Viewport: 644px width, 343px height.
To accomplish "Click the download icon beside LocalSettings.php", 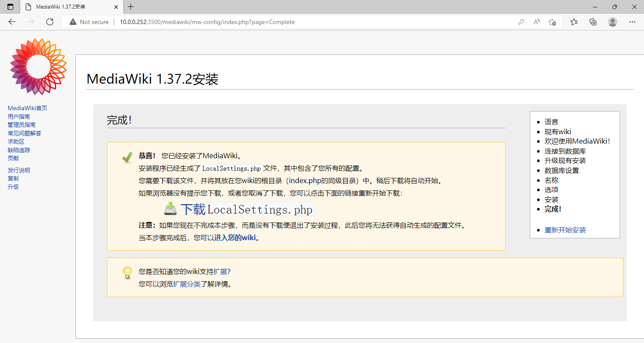I will (170, 209).
